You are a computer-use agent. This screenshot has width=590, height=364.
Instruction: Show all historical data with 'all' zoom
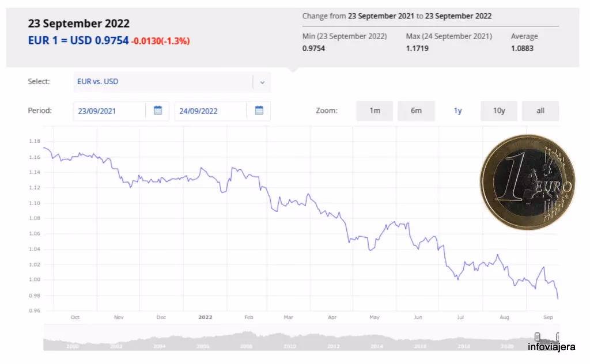coord(540,111)
